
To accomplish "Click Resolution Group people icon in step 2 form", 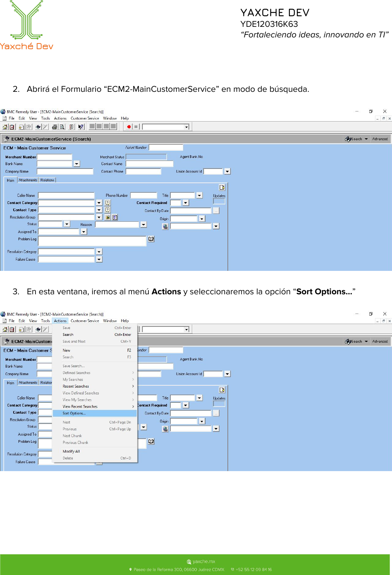I will point(108,217).
